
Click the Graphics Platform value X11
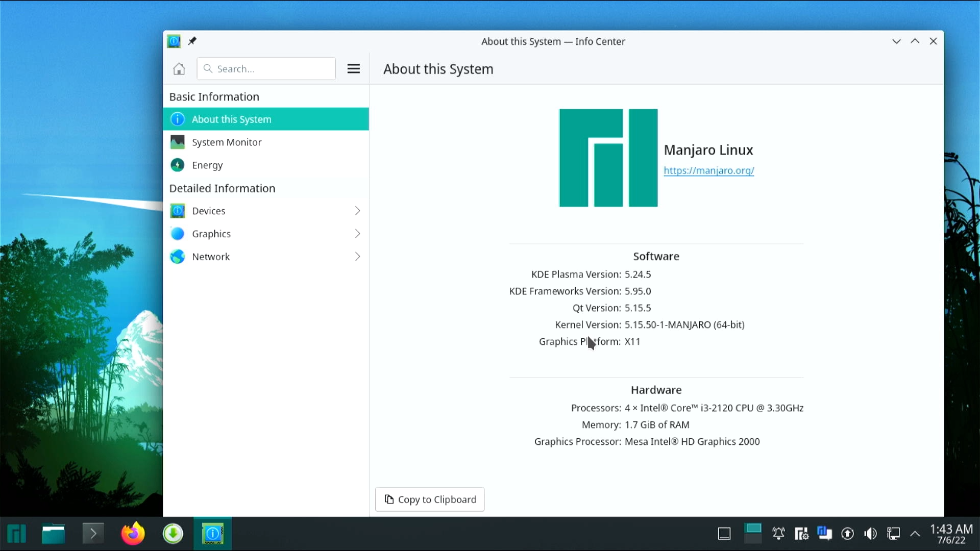click(632, 341)
